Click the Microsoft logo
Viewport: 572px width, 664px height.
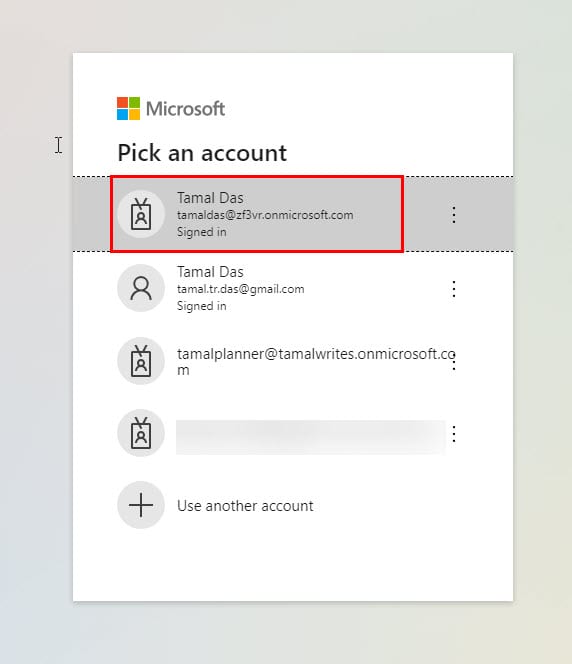[x=171, y=109]
